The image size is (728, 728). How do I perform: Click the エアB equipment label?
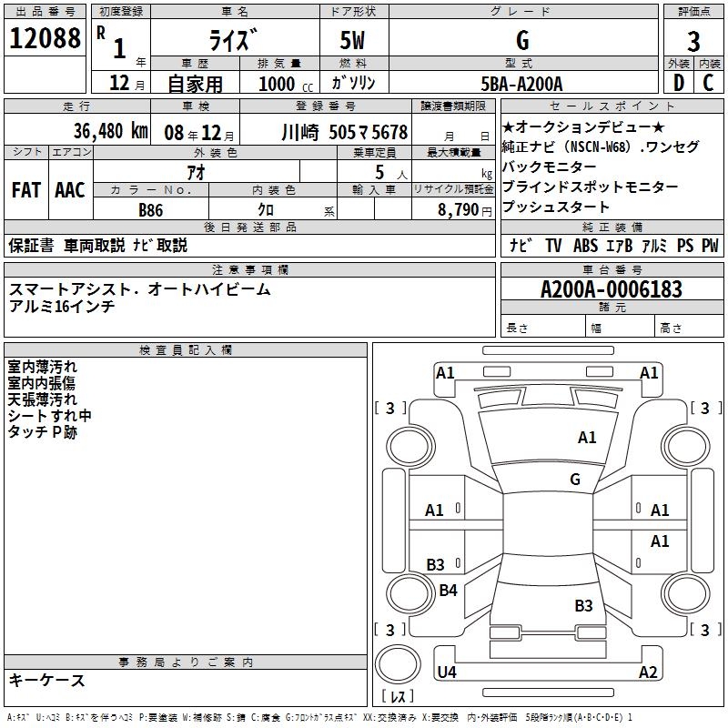619,246
